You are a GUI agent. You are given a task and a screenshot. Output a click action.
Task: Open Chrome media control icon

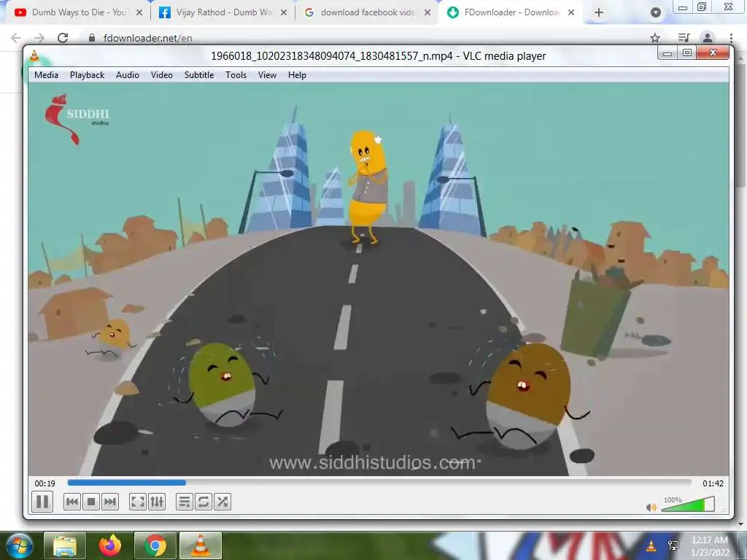[x=684, y=38]
